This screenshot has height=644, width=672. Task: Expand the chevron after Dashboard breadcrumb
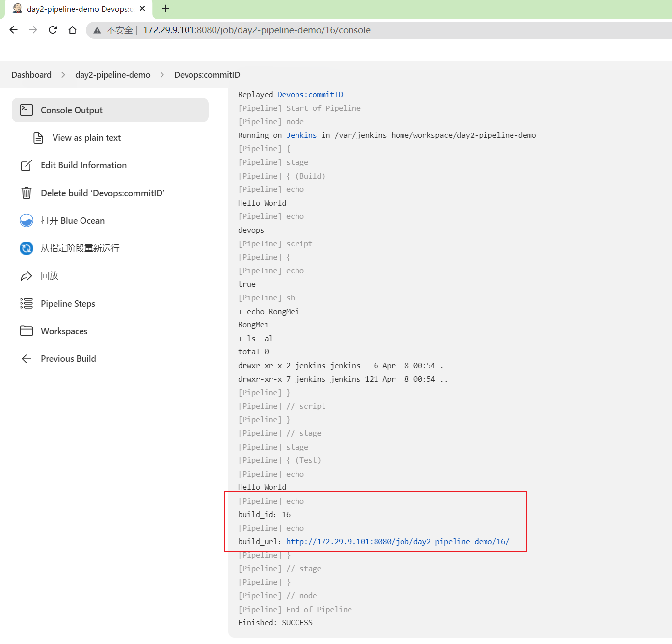63,75
